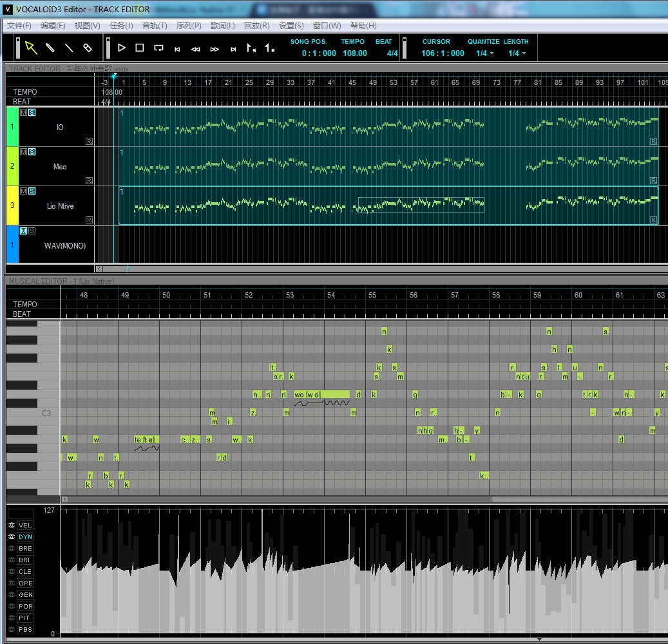The height and width of the screenshot is (644, 668).
Task: Mute the WAV(MONO) track
Action: pyautogui.click(x=23, y=231)
